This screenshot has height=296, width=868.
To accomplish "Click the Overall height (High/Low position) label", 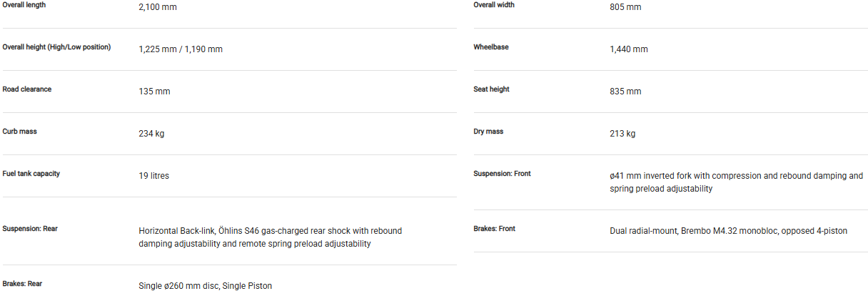I will pyautogui.click(x=56, y=47).
